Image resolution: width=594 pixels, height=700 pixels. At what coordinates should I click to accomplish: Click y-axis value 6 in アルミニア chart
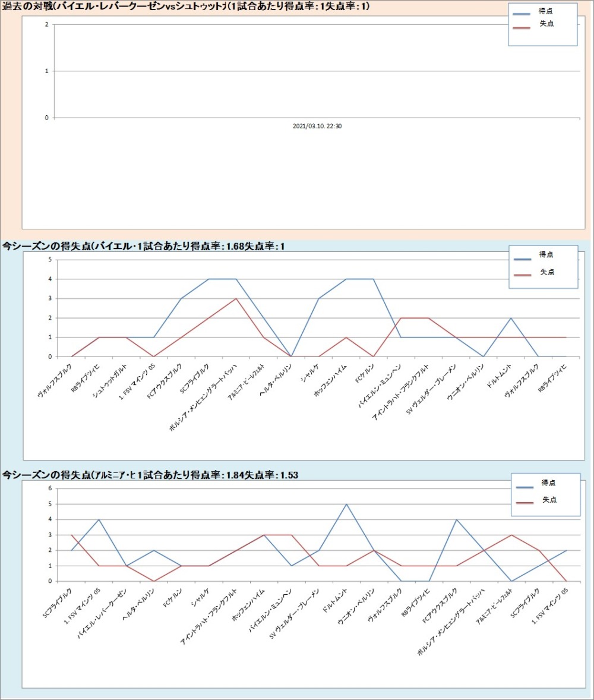[50, 488]
